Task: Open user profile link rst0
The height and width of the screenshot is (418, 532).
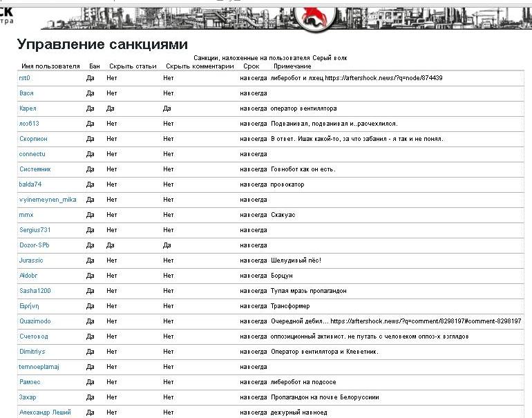Action: click(24, 78)
